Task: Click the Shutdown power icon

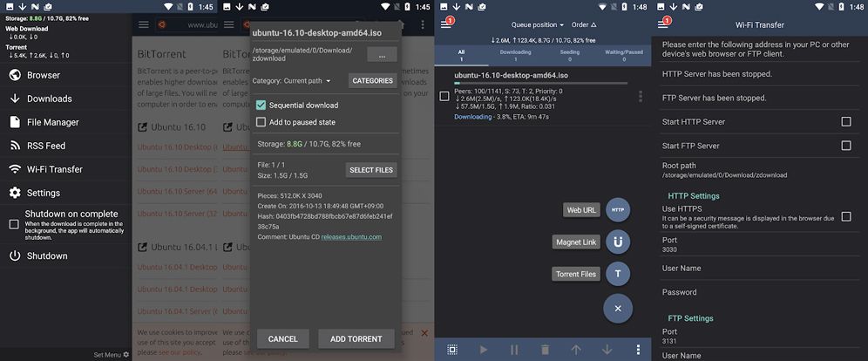Action: pos(15,255)
